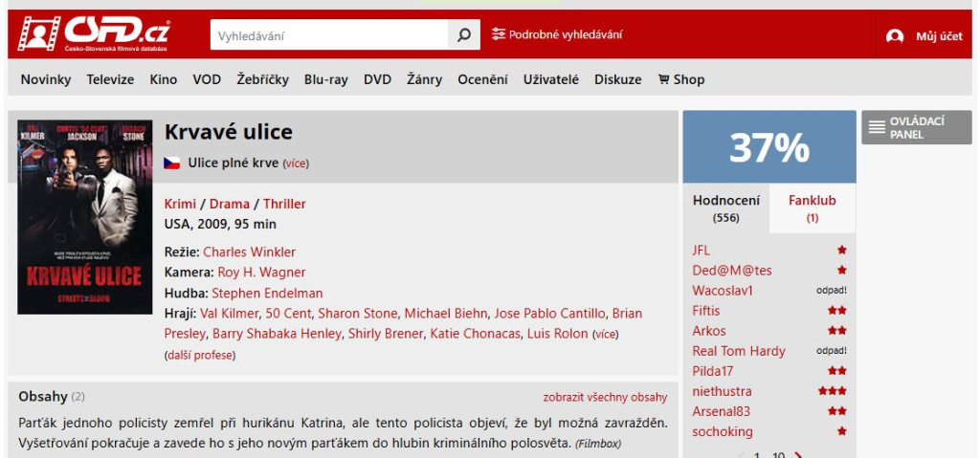The image size is (980, 458).
Task: Open the Novinky menu item
Action: click(46, 79)
